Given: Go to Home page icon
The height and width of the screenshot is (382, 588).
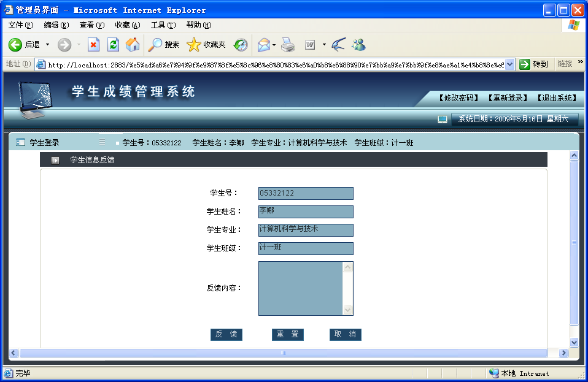Looking at the screenshot, I should point(133,45).
